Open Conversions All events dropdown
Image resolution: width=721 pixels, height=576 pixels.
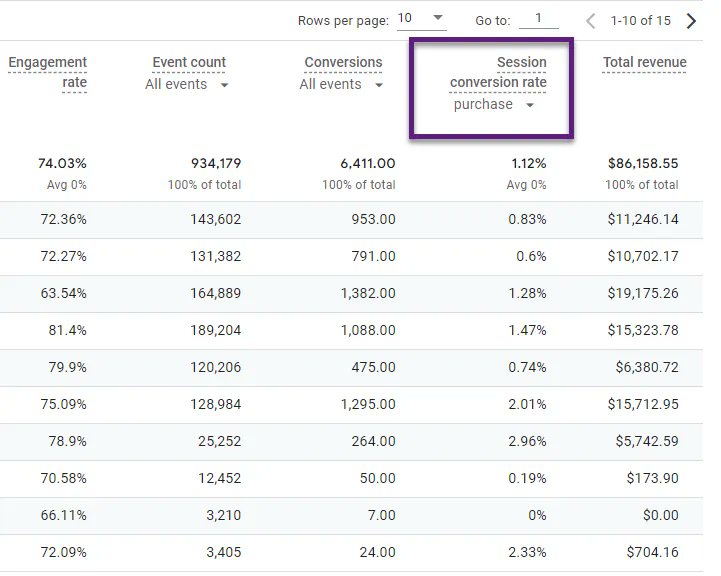click(x=341, y=85)
